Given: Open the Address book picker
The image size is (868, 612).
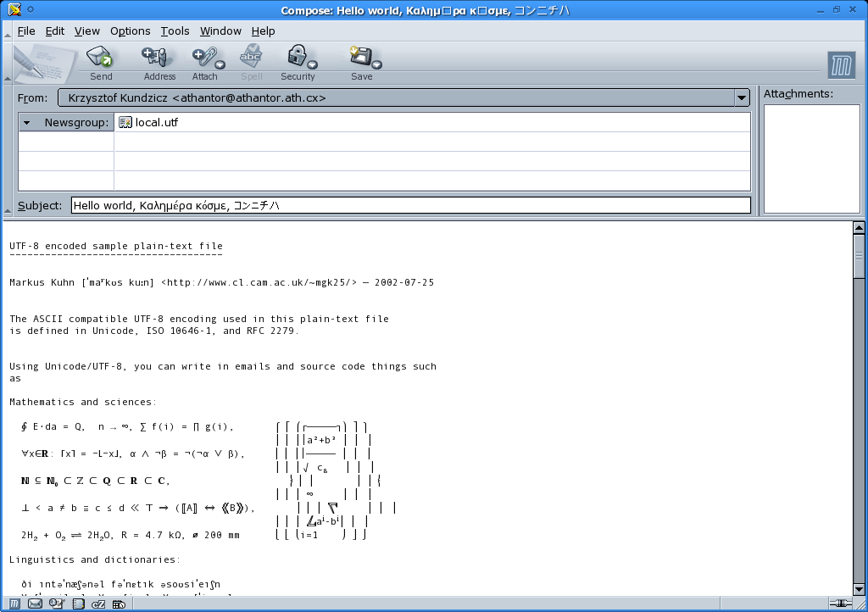Looking at the screenshot, I should (159, 63).
